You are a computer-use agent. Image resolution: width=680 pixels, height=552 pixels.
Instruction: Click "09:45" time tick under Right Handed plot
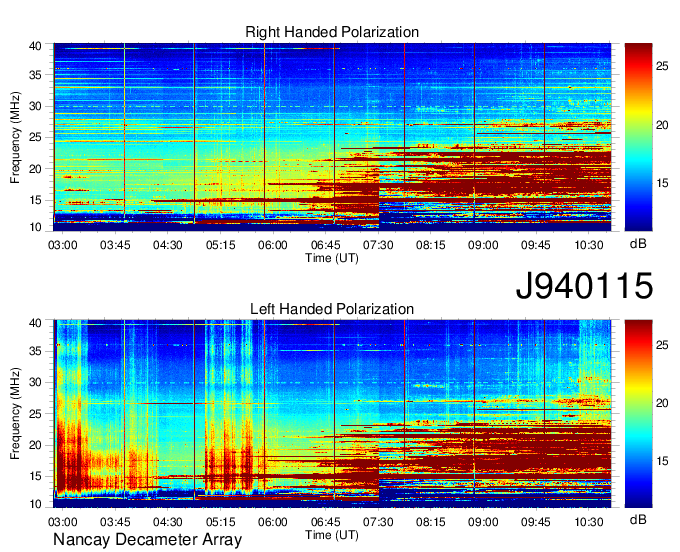pyautogui.click(x=536, y=245)
